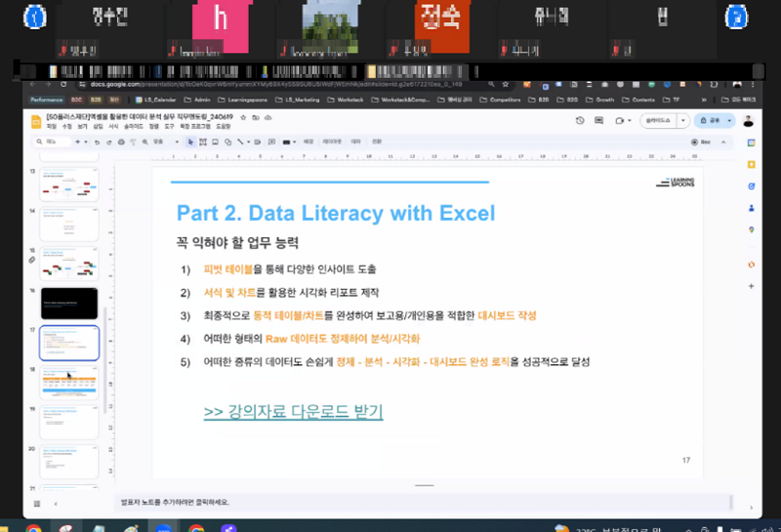Click the plus add-ons side panel icon
The width and height of the screenshot is (781, 532).
[x=751, y=286]
